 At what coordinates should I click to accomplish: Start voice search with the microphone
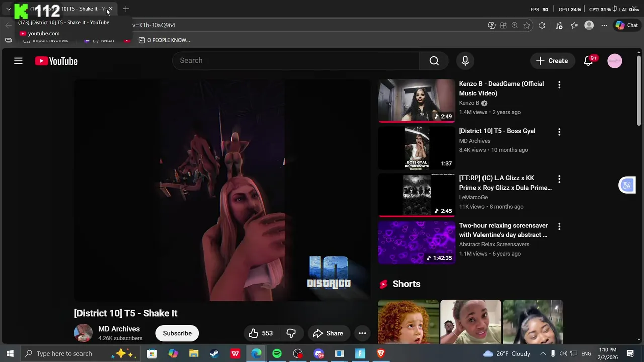[465, 61]
